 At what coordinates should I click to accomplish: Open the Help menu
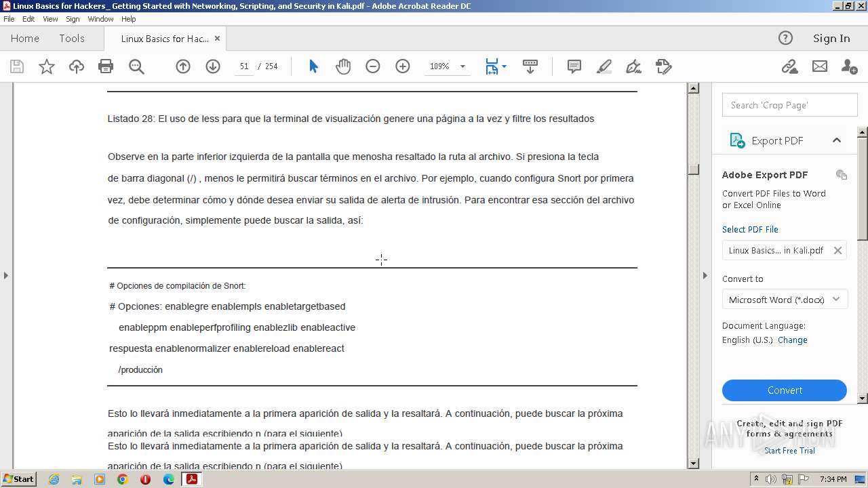coord(129,19)
